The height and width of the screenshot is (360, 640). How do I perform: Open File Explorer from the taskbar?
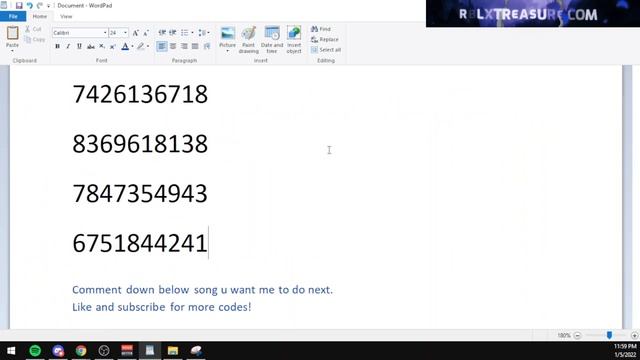click(x=173, y=351)
